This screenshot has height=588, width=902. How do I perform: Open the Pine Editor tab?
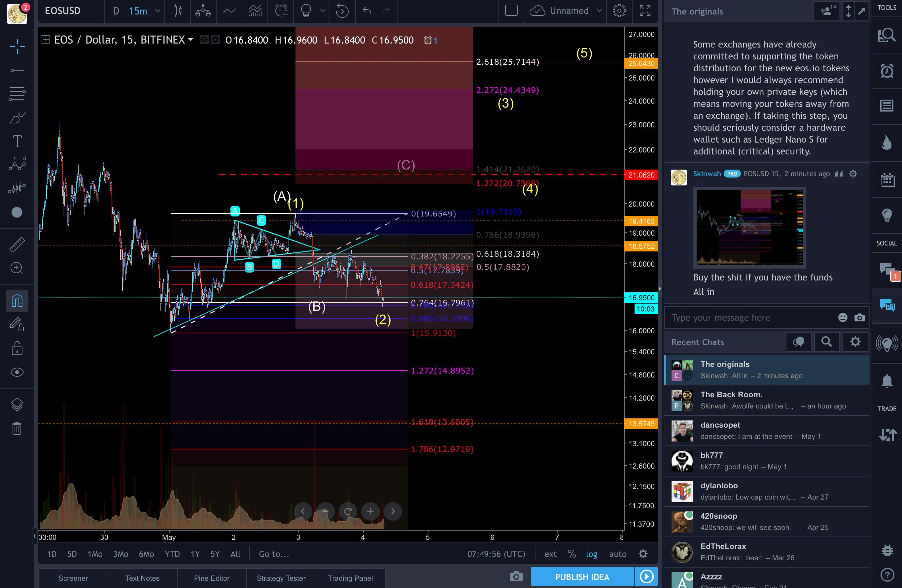pos(212,578)
